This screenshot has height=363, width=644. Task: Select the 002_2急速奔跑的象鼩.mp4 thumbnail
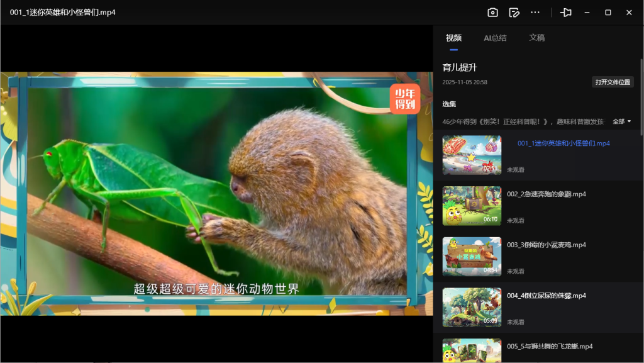472,206
